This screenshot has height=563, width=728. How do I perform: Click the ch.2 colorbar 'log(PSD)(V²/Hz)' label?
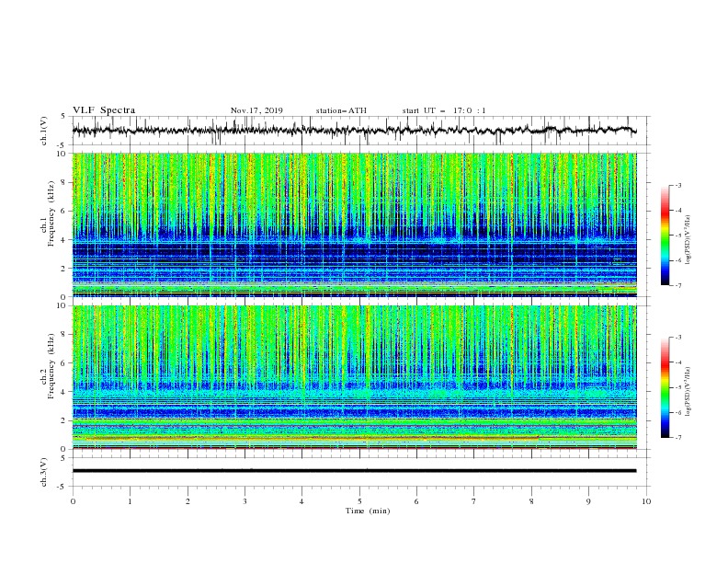click(x=688, y=392)
